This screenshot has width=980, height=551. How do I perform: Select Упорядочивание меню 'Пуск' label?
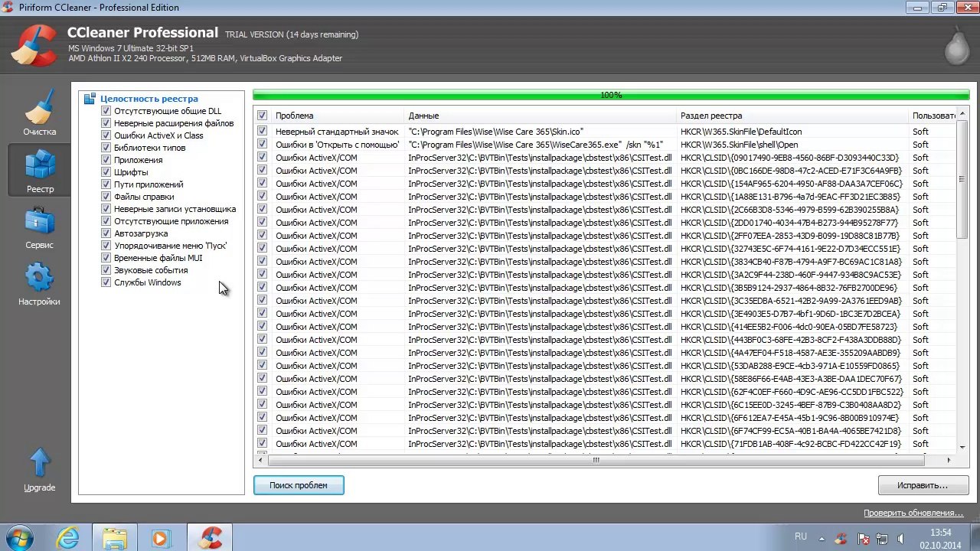[171, 246]
